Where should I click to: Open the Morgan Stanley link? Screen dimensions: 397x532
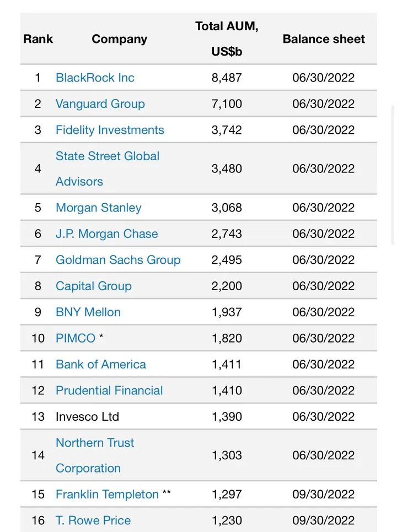[98, 208]
